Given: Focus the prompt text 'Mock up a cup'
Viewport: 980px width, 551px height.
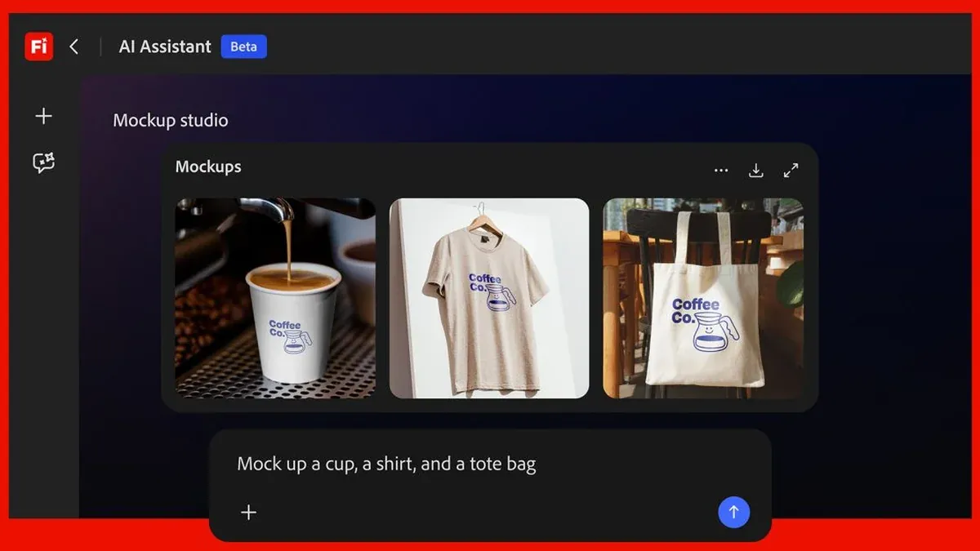Looking at the screenshot, I should tap(386, 464).
